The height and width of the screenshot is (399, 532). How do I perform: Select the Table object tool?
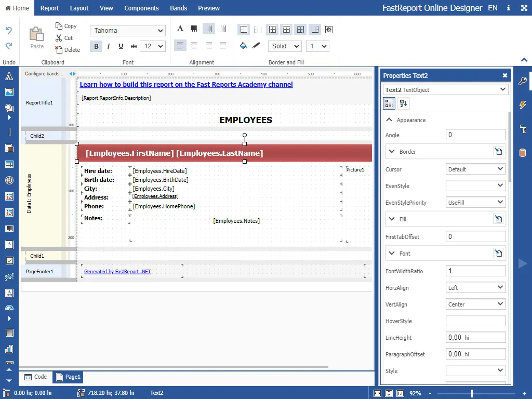coord(9,164)
